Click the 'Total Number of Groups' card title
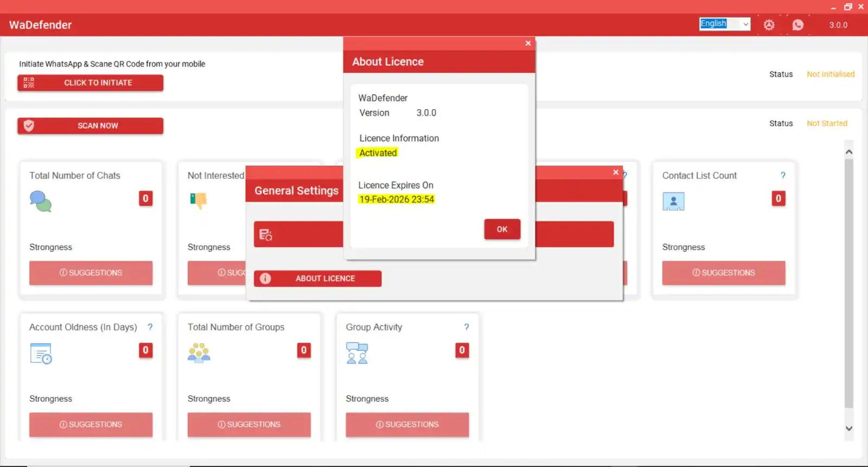This screenshot has height=467, width=868. [x=236, y=327]
